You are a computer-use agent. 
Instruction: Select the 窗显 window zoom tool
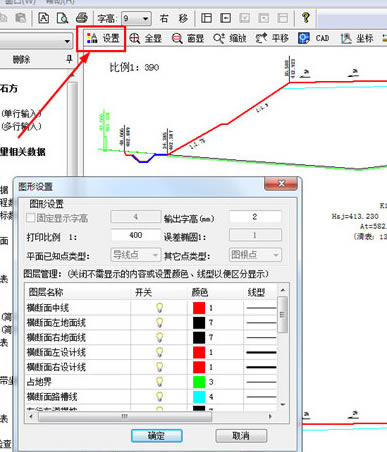(x=188, y=38)
